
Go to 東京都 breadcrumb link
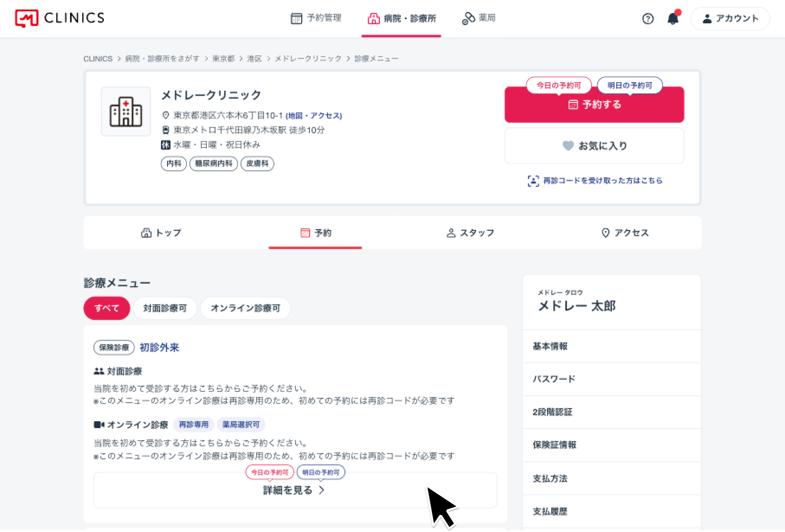tap(224, 59)
